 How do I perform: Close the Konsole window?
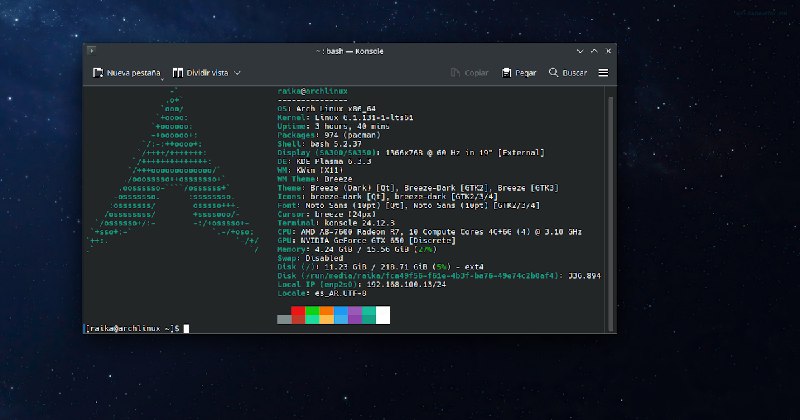click(608, 51)
